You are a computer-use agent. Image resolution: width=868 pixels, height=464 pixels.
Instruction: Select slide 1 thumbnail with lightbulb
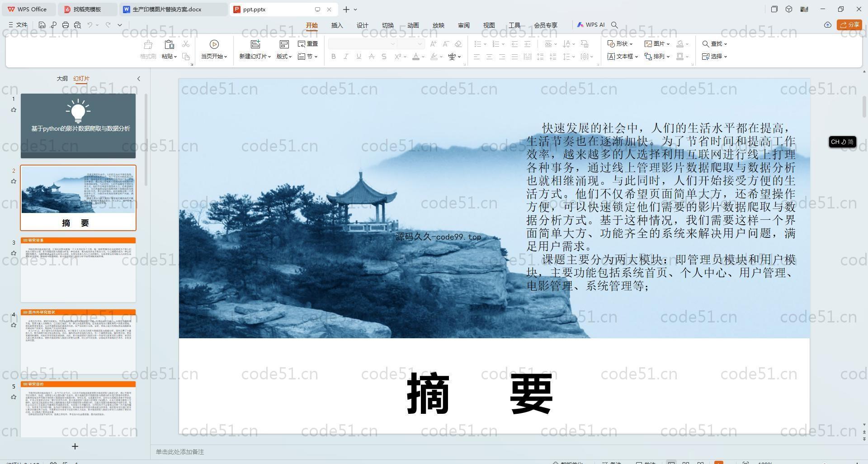pos(78,126)
